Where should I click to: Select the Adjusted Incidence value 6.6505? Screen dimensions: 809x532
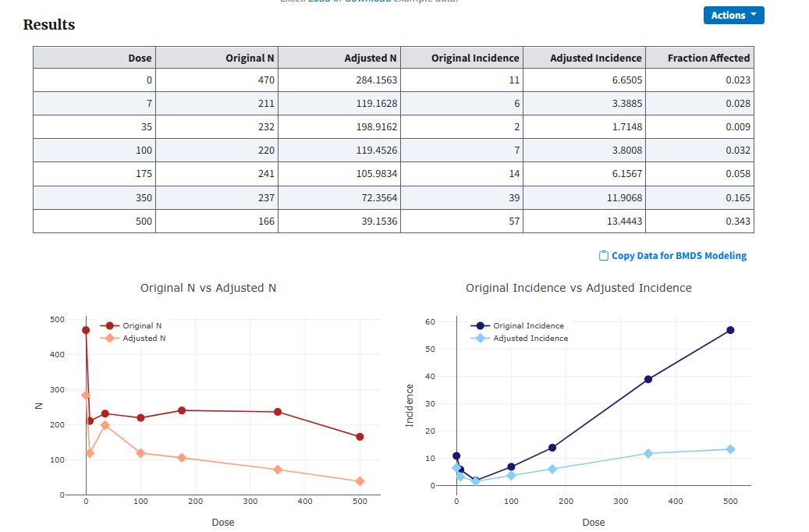(x=627, y=80)
